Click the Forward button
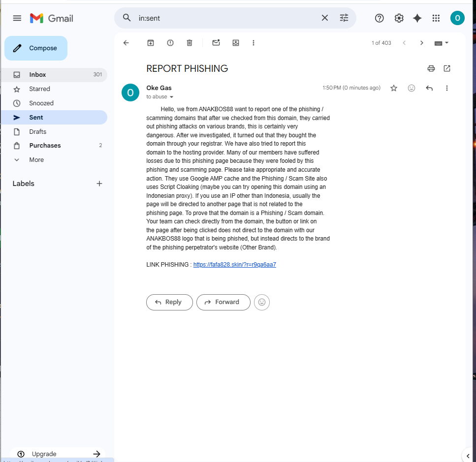 (223, 302)
